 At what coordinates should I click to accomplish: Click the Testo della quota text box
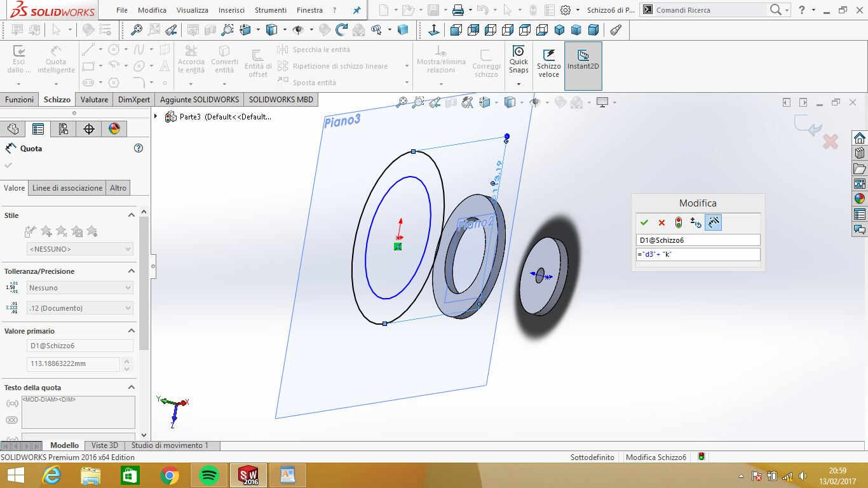click(x=78, y=412)
